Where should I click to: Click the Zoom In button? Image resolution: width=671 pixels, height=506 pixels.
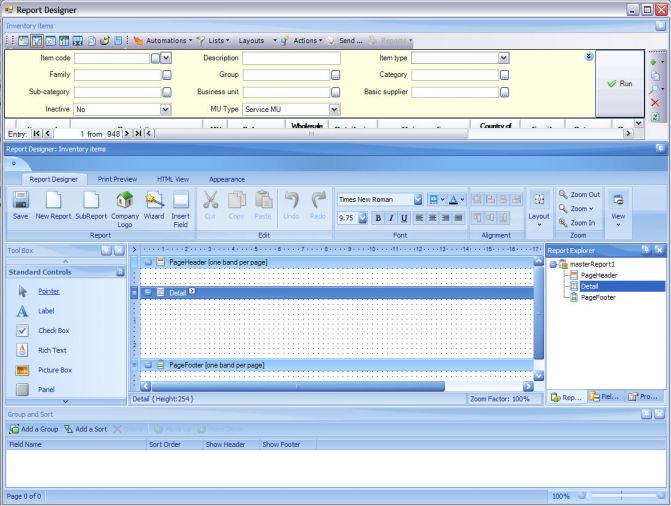pyautogui.click(x=577, y=223)
